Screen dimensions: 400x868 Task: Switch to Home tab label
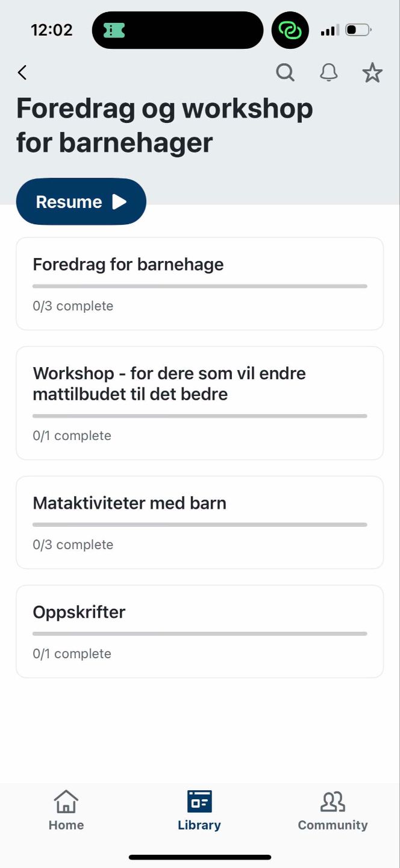(66, 825)
